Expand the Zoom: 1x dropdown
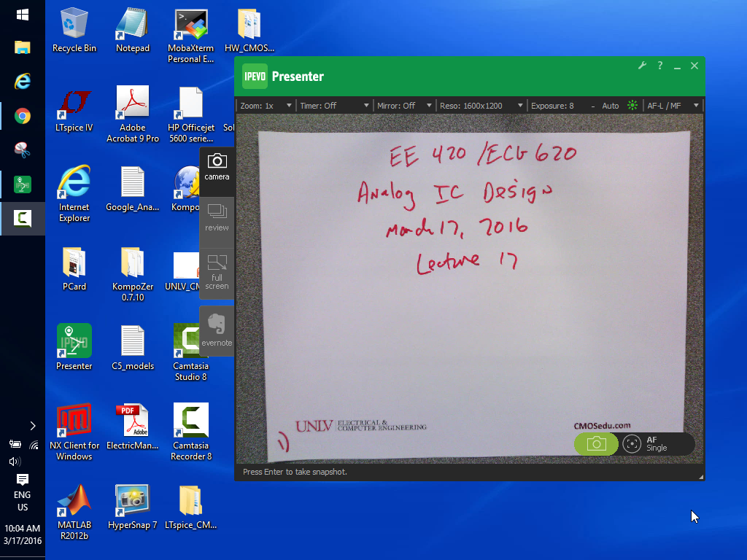The image size is (747, 560). tap(266, 106)
